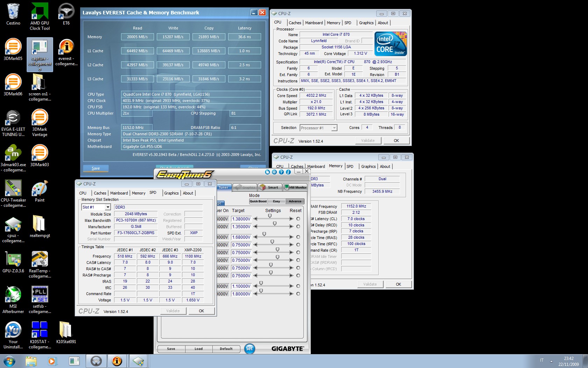Image resolution: width=588 pixels, height=368 pixels.
Task: Launch 3DMark05 from the desktop
Action: click(x=13, y=49)
